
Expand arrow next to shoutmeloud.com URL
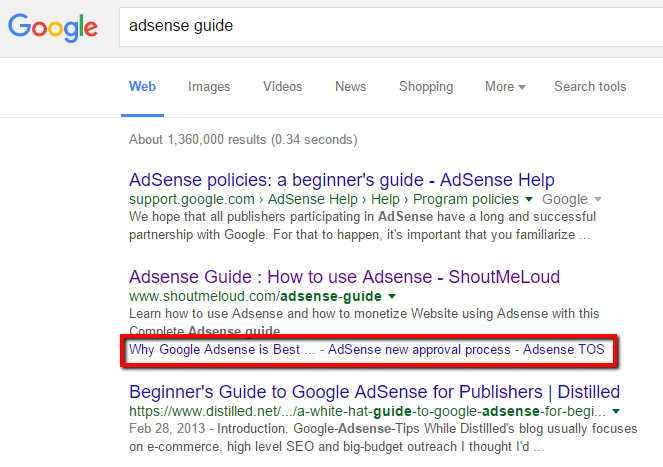[392, 296]
